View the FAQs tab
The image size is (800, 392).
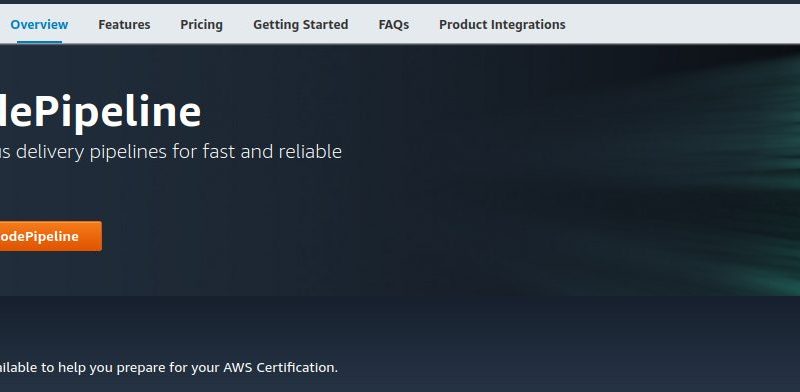click(x=393, y=24)
